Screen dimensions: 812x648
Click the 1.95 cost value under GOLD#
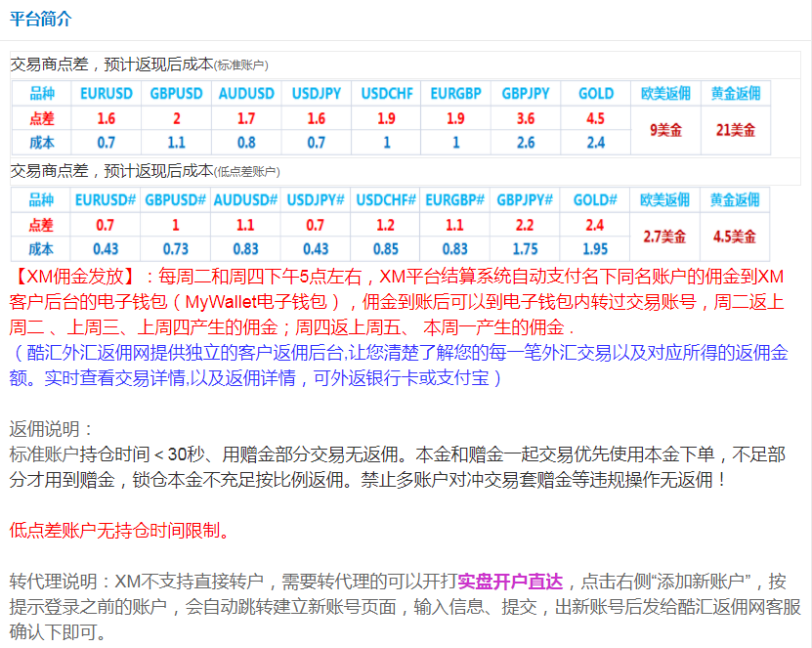click(x=595, y=248)
